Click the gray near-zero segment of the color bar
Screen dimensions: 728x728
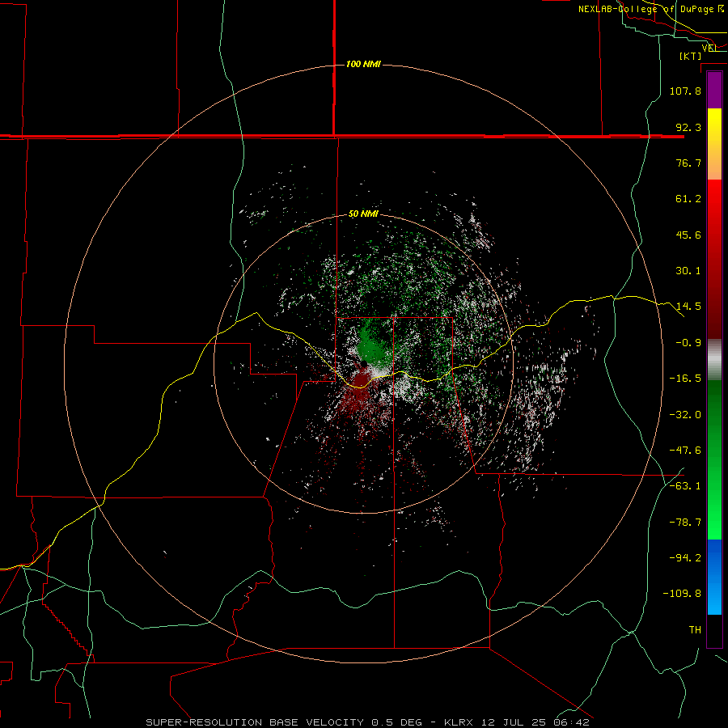coord(714,360)
